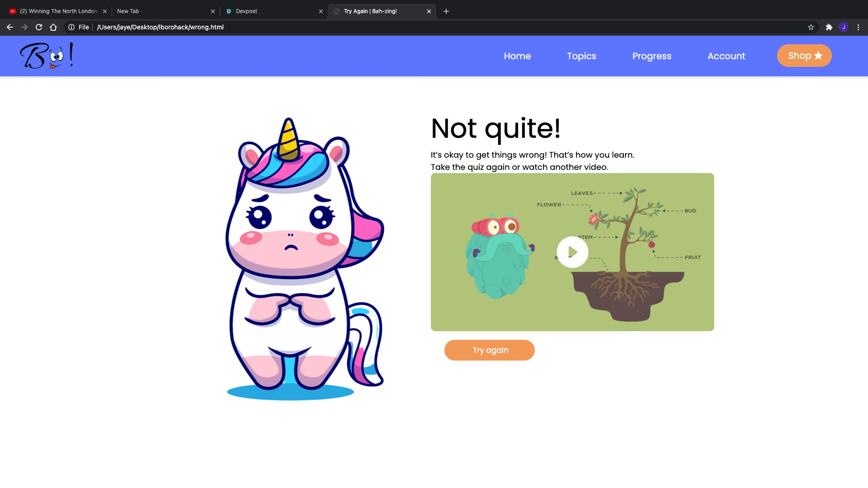868x488 pixels.
Task: Close the New Tab tab
Action: coord(213,11)
